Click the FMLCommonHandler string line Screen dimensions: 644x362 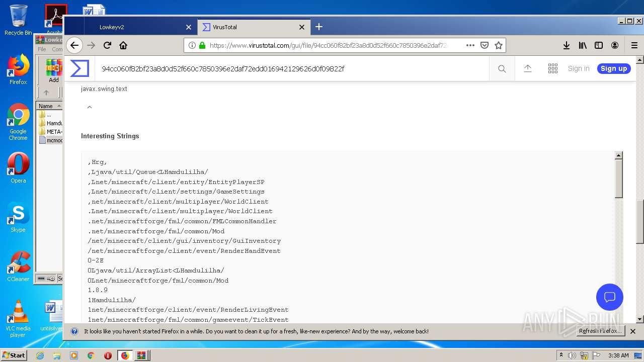click(x=182, y=221)
